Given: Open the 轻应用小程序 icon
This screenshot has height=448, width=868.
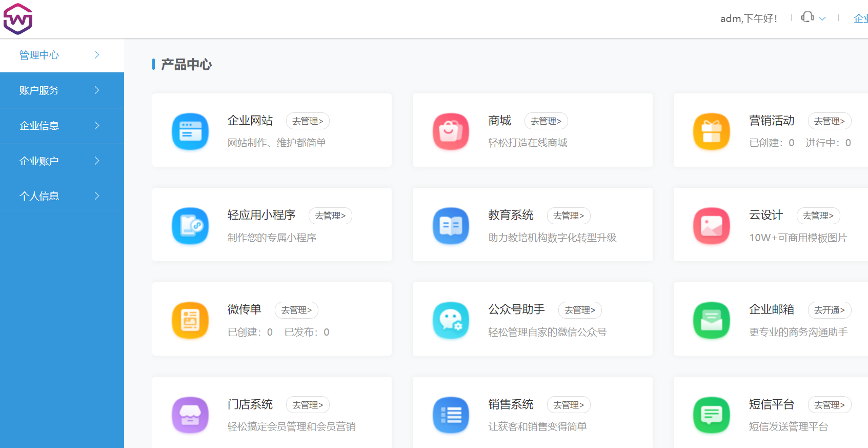Looking at the screenshot, I should coord(190,226).
